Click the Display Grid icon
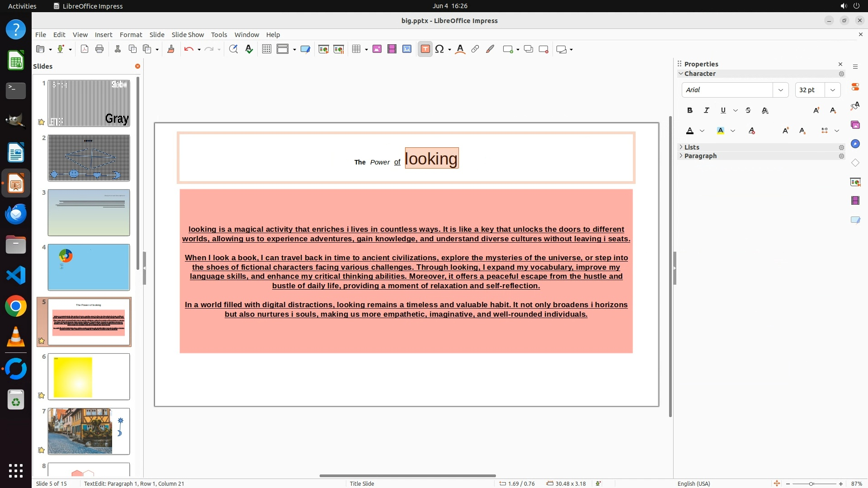The height and width of the screenshot is (488, 868). [x=267, y=49]
